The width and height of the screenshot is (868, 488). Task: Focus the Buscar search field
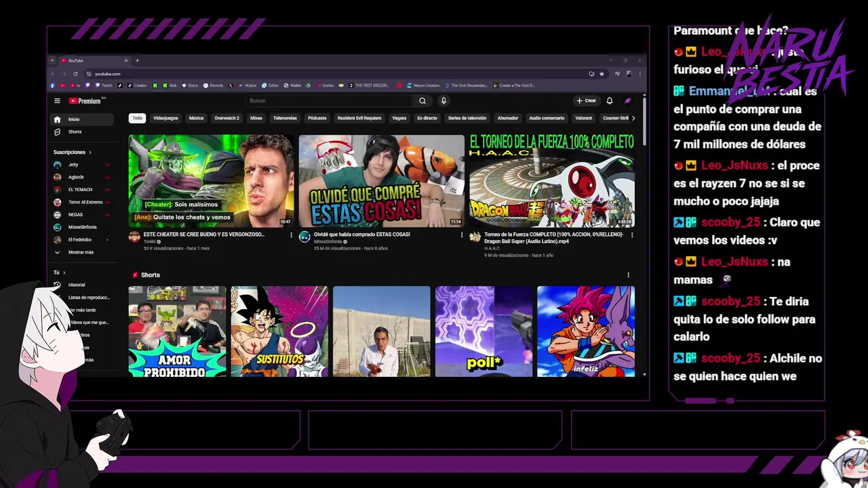pos(329,101)
